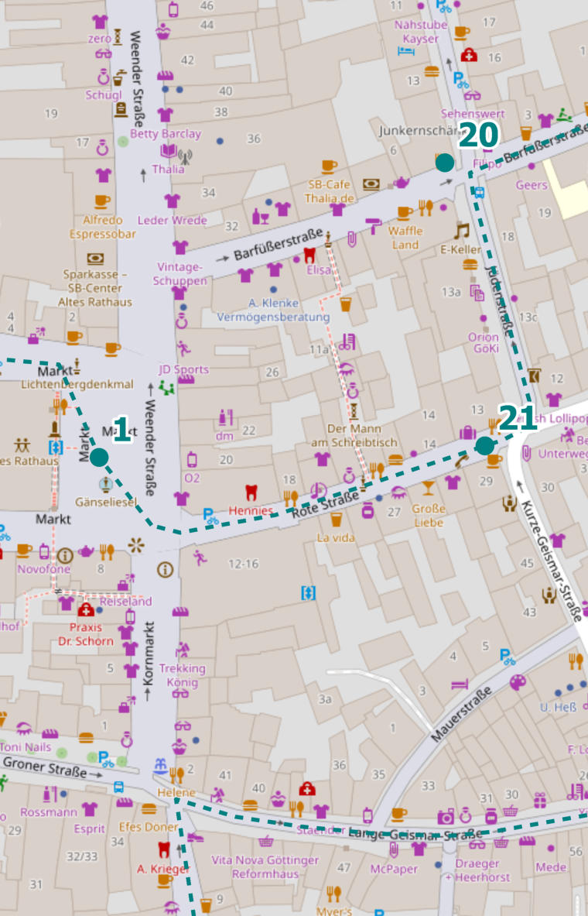
Task: Click the Nahstube Kayser shop label
Action: click(421, 32)
